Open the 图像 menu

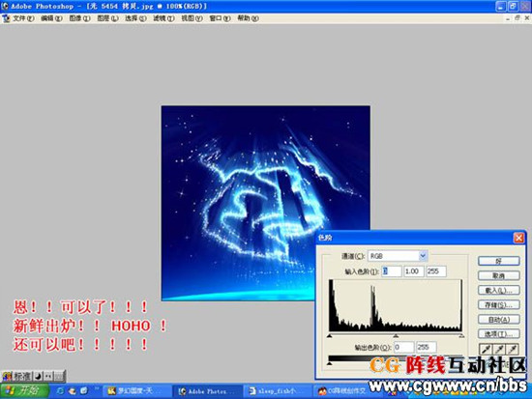[x=79, y=18]
